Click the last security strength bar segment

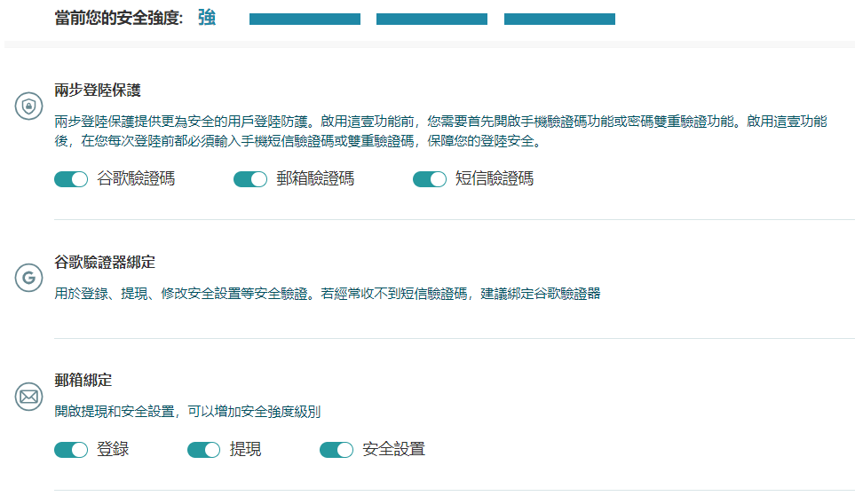pos(559,19)
